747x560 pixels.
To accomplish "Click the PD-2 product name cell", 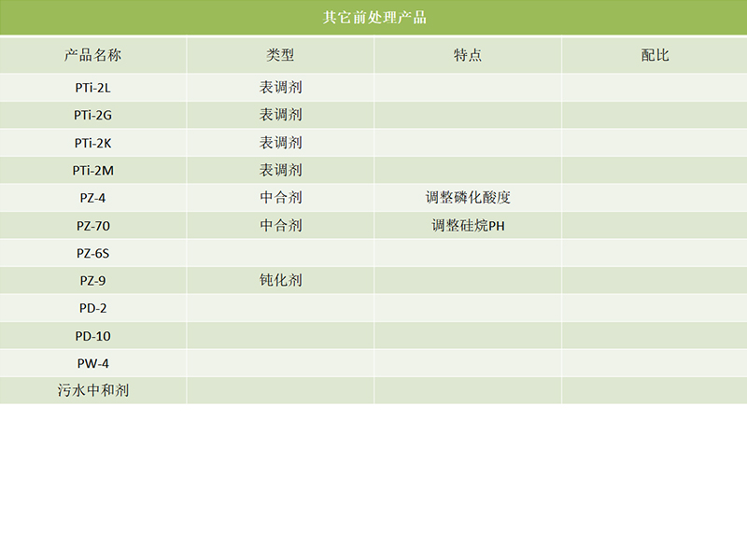I will (92, 307).
